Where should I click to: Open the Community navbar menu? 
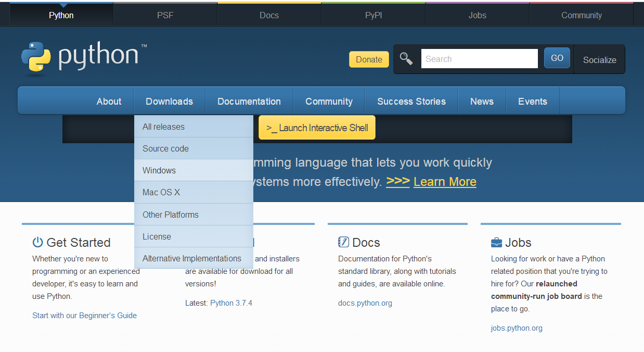coord(329,102)
